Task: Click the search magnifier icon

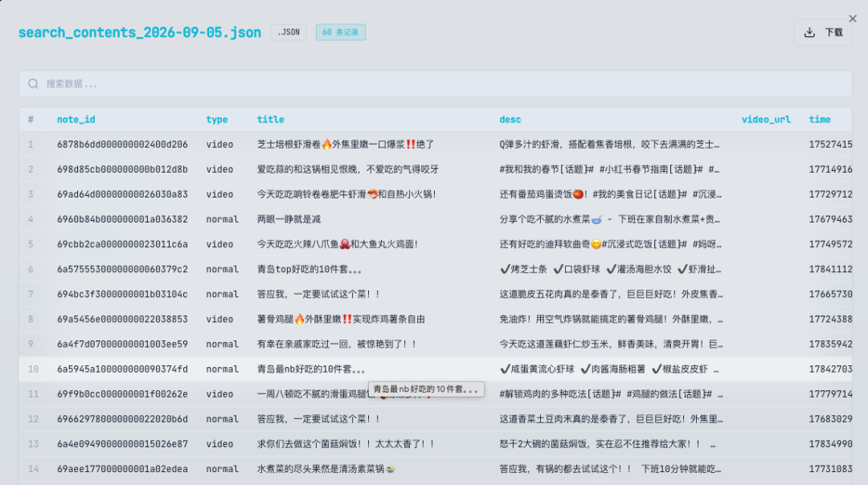Action: click(x=33, y=84)
